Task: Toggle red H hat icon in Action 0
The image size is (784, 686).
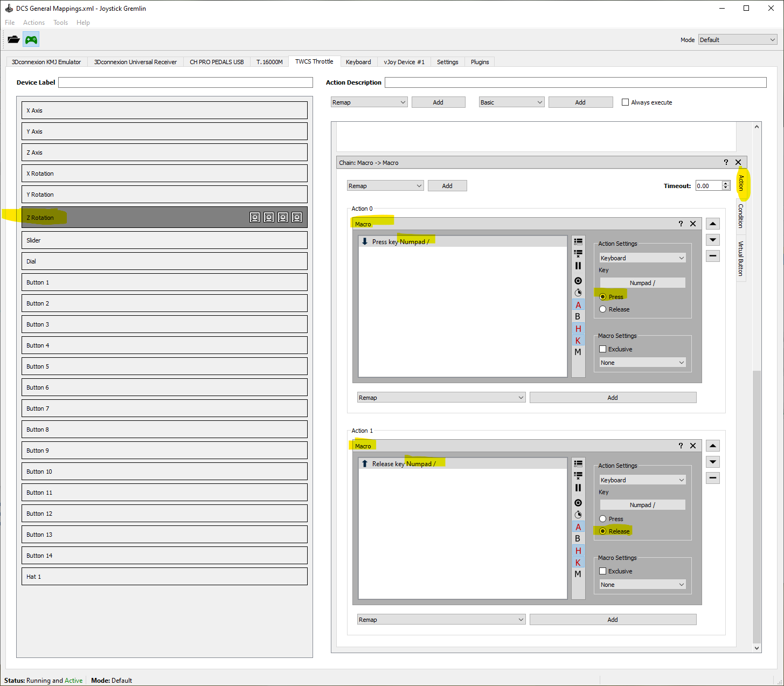Action: (x=578, y=329)
